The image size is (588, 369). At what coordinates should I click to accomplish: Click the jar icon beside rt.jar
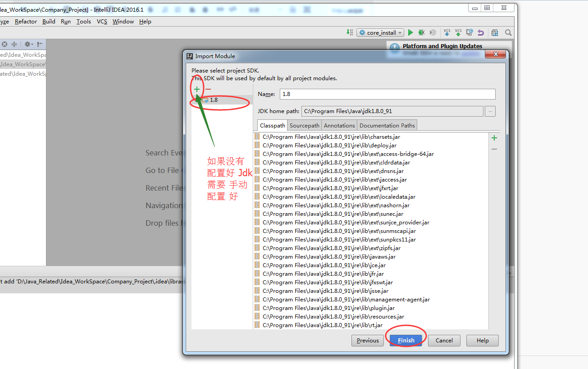point(257,325)
